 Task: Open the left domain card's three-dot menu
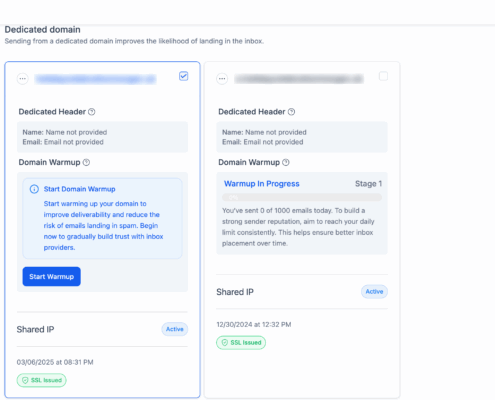coord(23,79)
